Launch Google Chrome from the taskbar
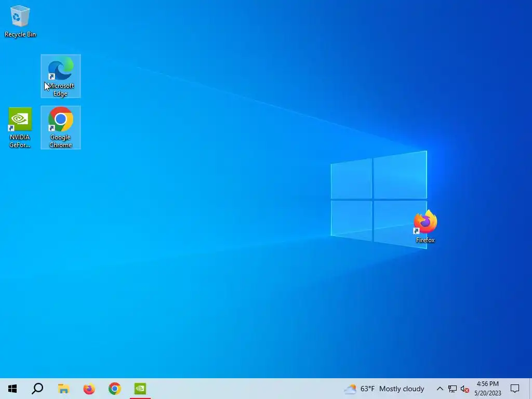The height and width of the screenshot is (399, 532). (115, 389)
